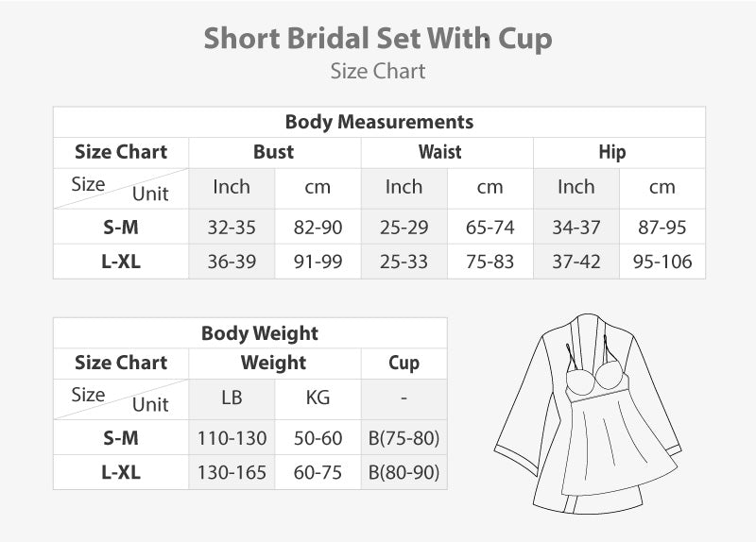This screenshot has height=542, width=756.
Task: Click the Bust column header
Action: (x=274, y=152)
